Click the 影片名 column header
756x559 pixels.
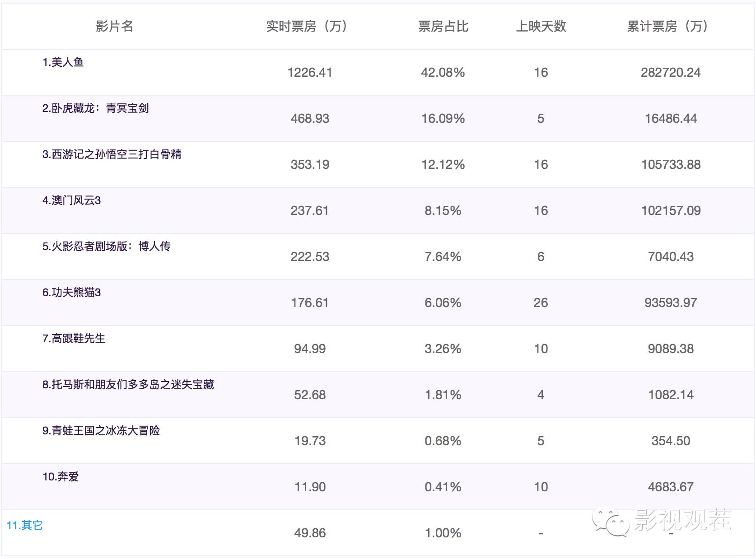(114, 27)
